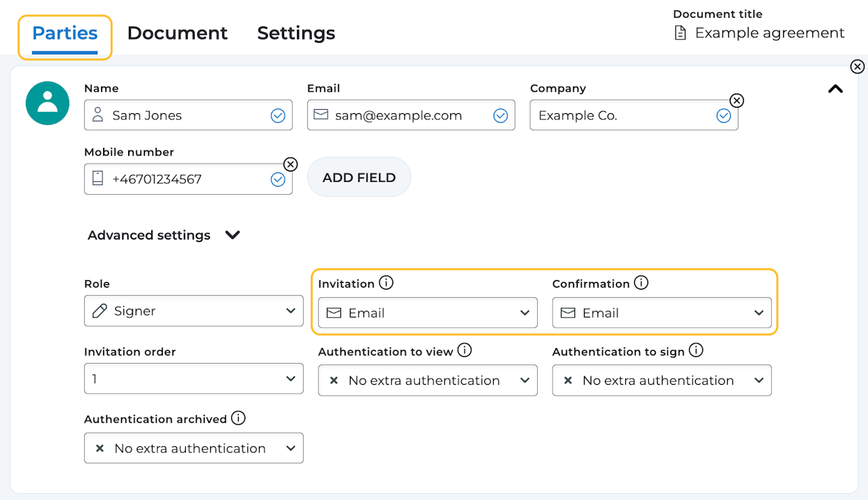Open the Invitation method dropdown
The image size is (868, 500).
(427, 313)
